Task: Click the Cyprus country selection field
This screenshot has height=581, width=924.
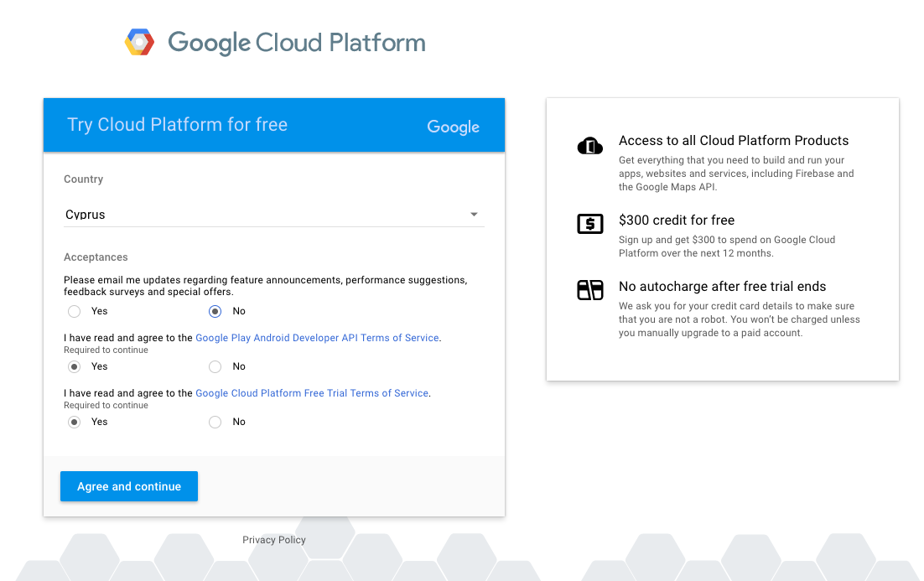Action: 274,215
